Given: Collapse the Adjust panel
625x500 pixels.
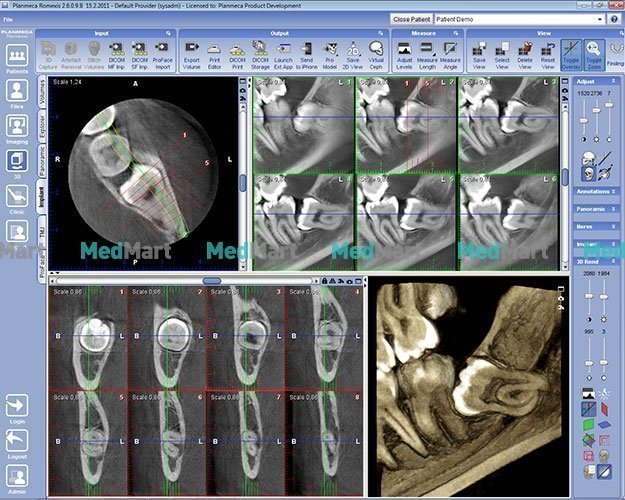Looking at the screenshot, I should point(613,81).
